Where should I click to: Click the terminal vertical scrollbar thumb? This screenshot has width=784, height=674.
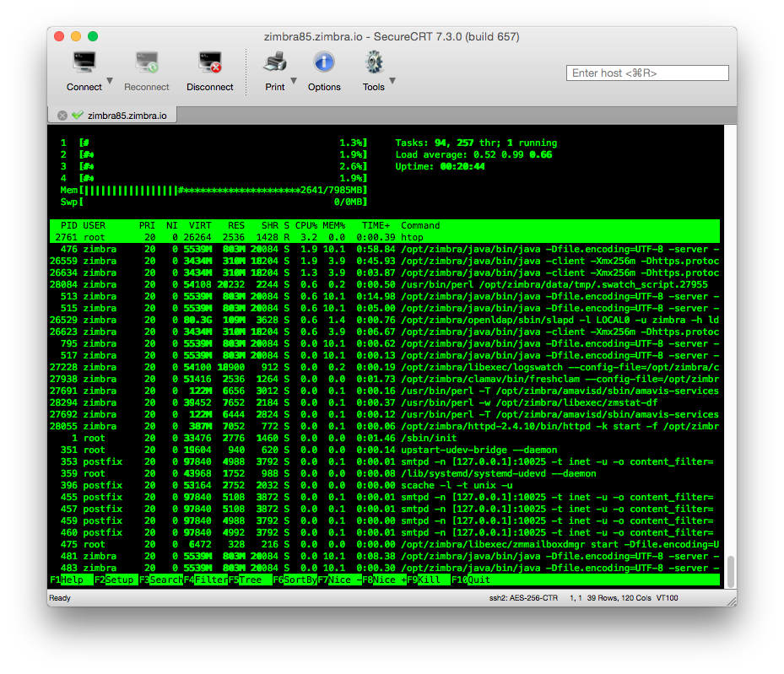point(731,572)
